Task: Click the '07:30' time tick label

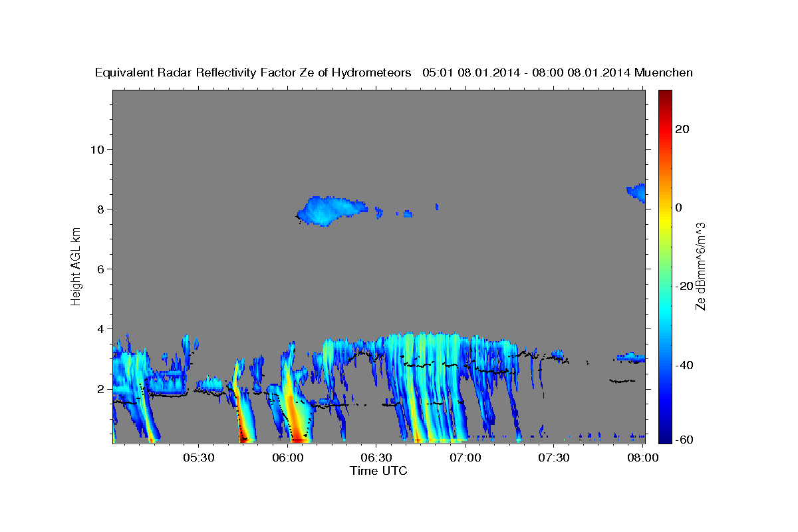Action: click(554, 458)
